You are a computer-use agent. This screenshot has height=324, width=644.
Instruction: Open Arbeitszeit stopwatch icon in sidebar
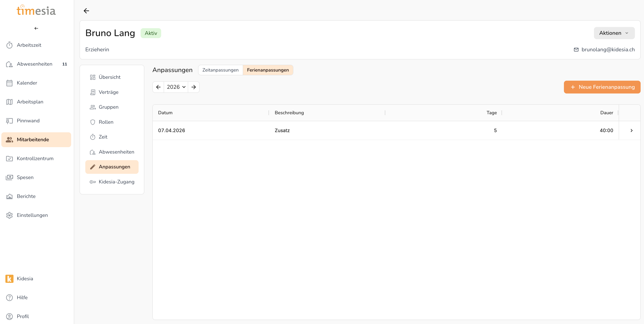pos(9,45)
